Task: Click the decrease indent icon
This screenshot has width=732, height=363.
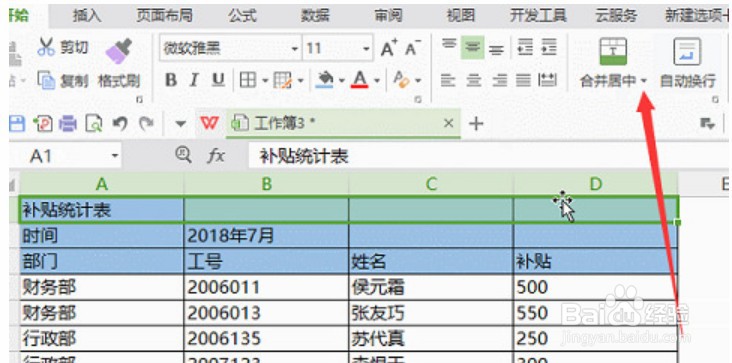Action: tap(525, 47)
